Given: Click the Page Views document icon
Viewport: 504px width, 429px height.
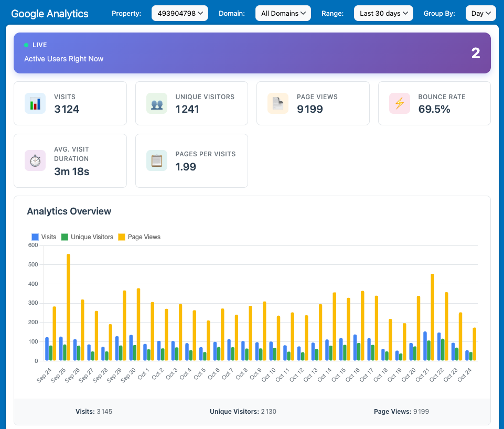Looking at the screenshot, I should pos(278,103).
